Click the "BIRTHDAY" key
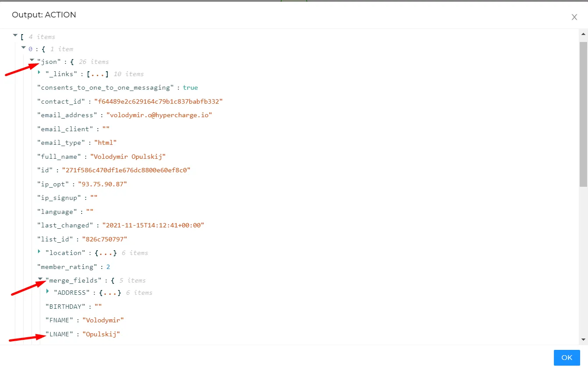Viewport: 588px width, 370px height. (x=66, y=307)
